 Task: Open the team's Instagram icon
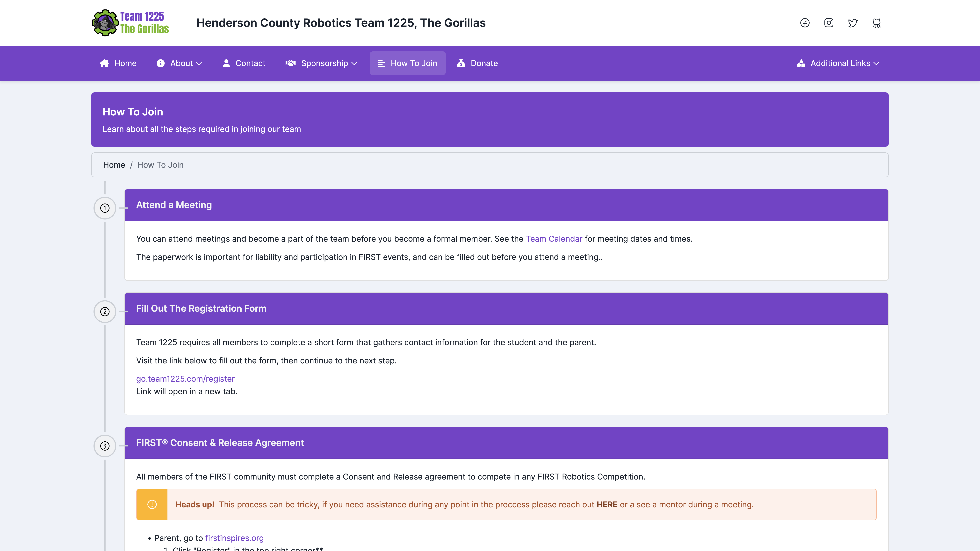(x=829, y=23)
